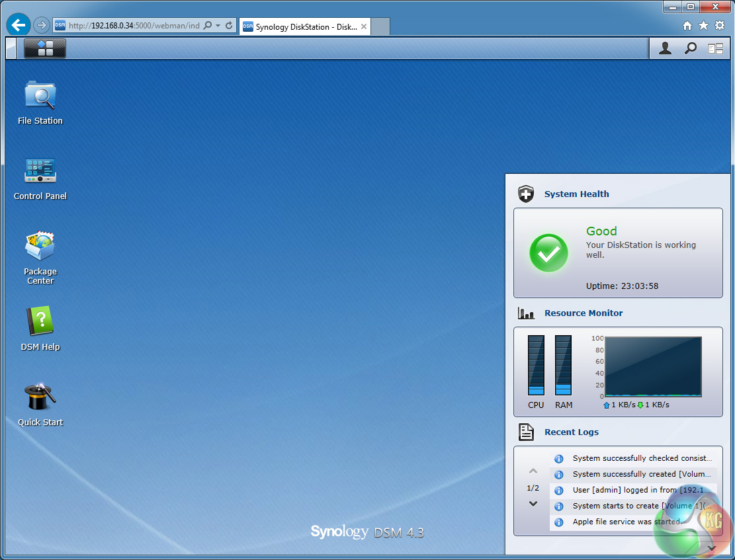Viewport: 735px width, 560px height.
Task: Open the DSM main menu button
Action: [x=45, y=48]
